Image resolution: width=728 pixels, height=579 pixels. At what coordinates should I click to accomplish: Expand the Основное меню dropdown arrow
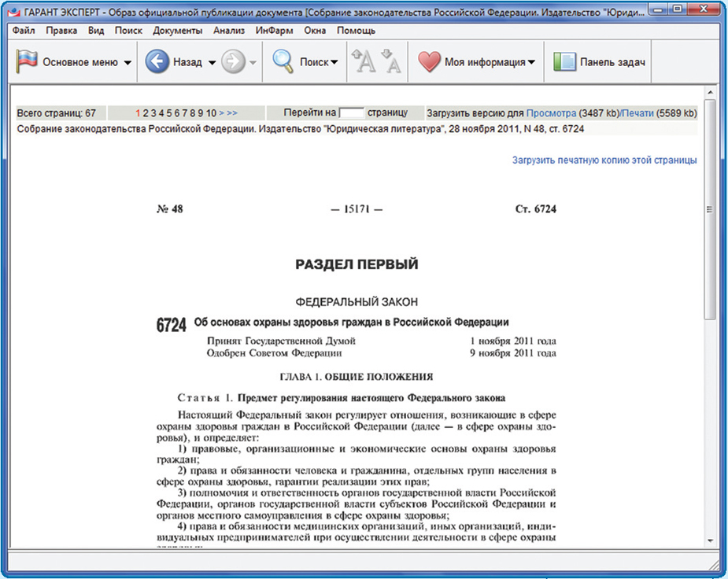[128, 63]
